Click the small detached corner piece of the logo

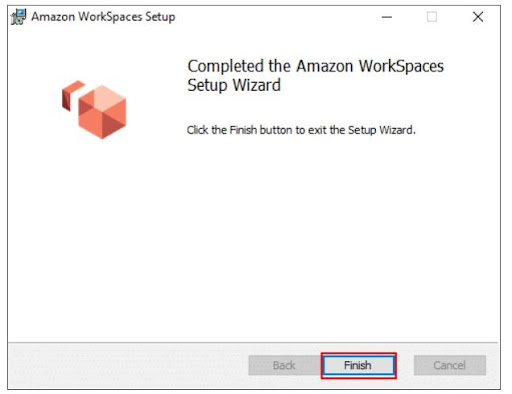(73, 95)
